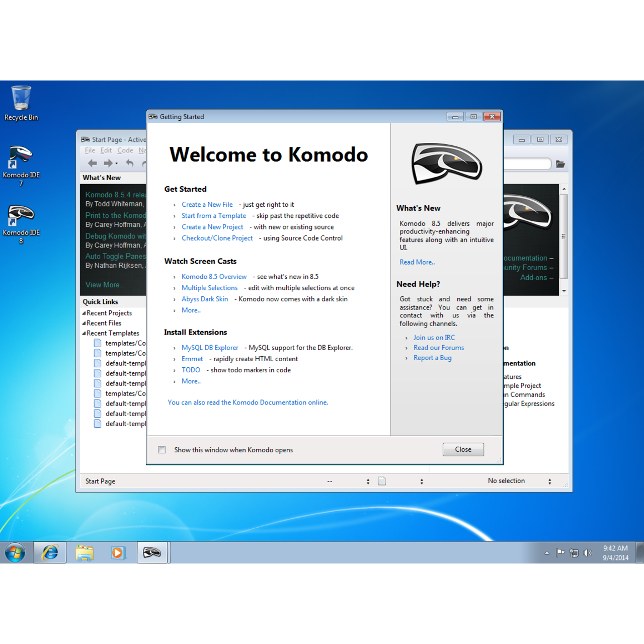Click the scrollbar up arrow on Start Page
644x644 pixels.
[564, 189]
